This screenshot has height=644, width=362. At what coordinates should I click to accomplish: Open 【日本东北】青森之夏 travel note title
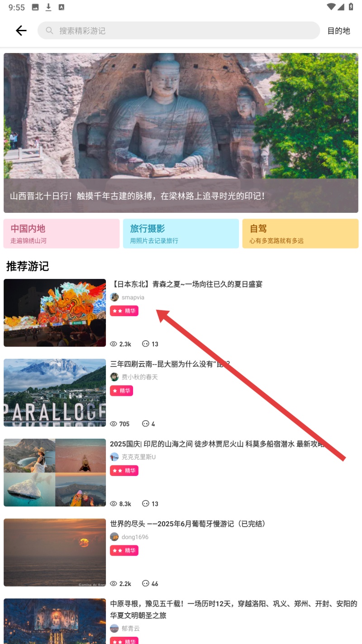click(186, 284)
